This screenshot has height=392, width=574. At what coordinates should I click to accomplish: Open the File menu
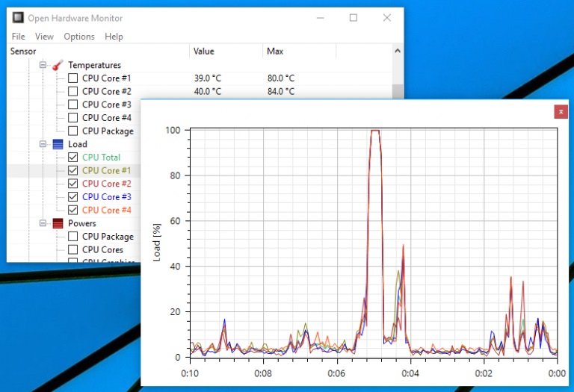pos(19,37)
